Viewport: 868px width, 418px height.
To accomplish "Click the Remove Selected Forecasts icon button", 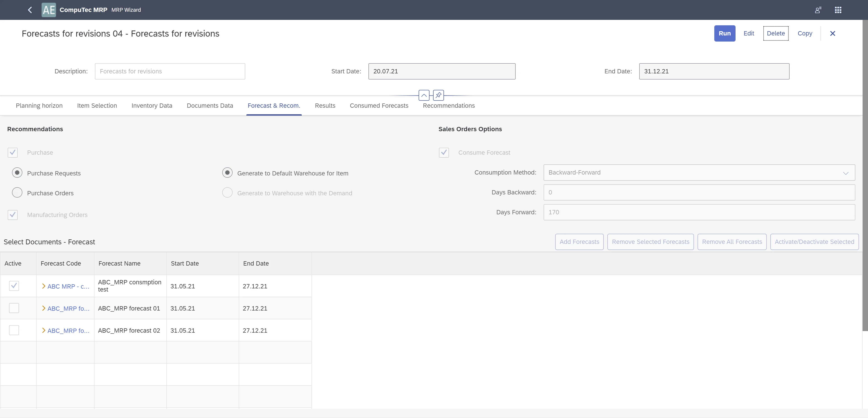I will pyautogui.click(x=651, y=242).
